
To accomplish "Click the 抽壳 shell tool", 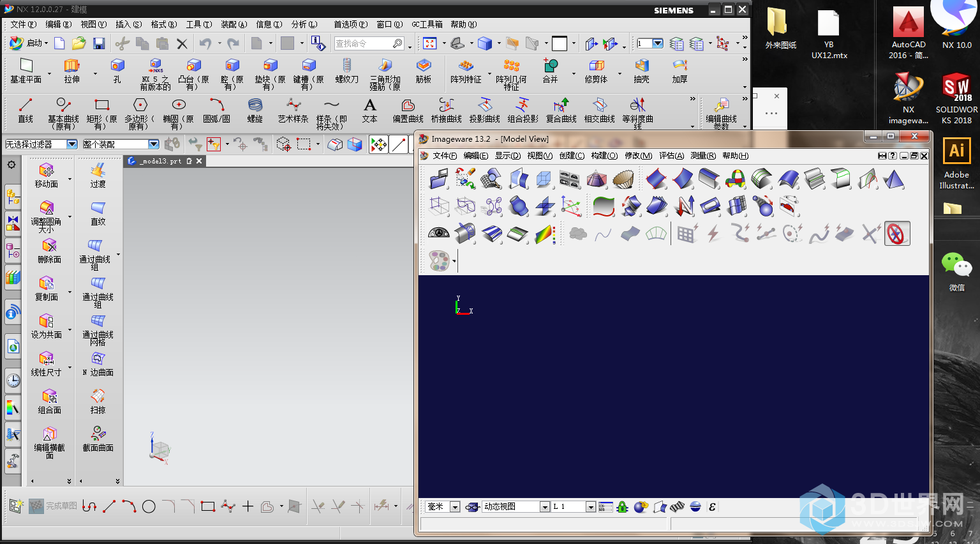I will [642, 70].
